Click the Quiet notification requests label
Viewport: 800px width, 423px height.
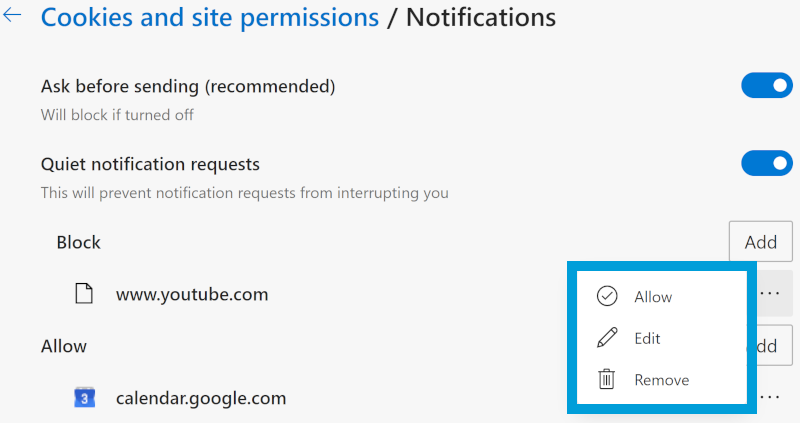coord(150,164)
